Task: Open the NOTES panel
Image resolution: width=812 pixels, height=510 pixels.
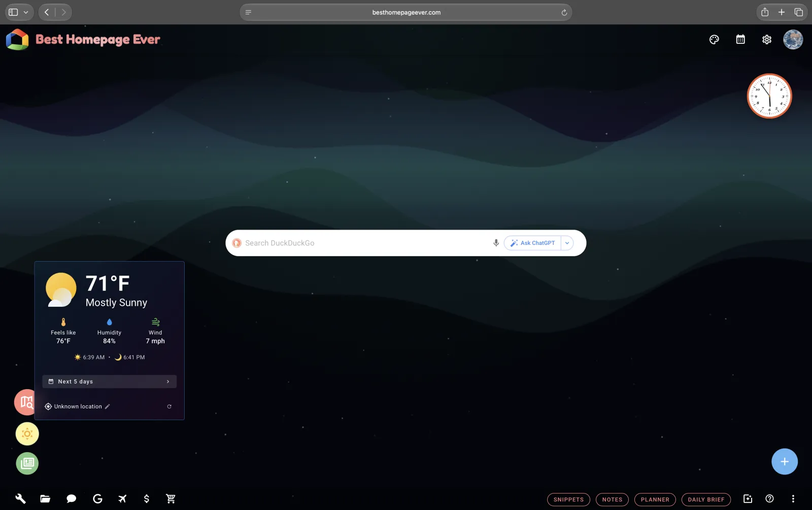Action: [x=612, y=499]
